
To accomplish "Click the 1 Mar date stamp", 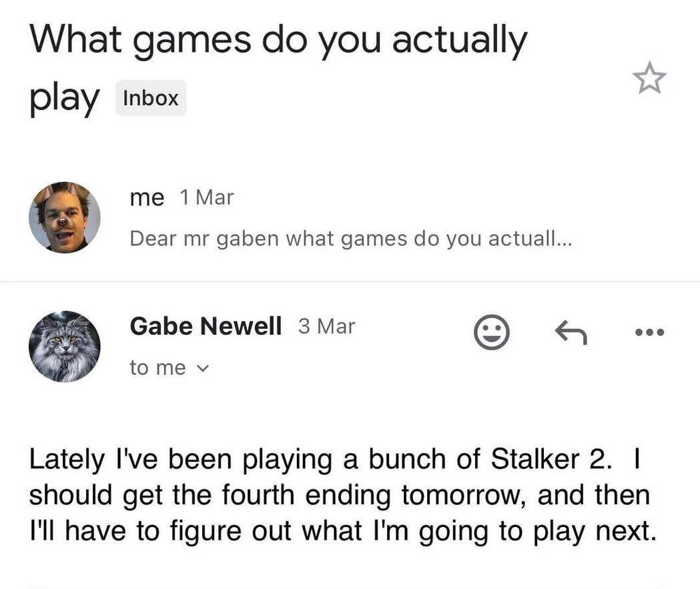I will (207, 197).
